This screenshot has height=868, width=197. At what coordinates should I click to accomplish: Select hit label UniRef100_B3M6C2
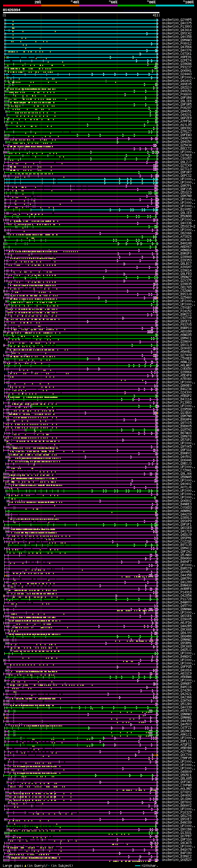(177, 856)
